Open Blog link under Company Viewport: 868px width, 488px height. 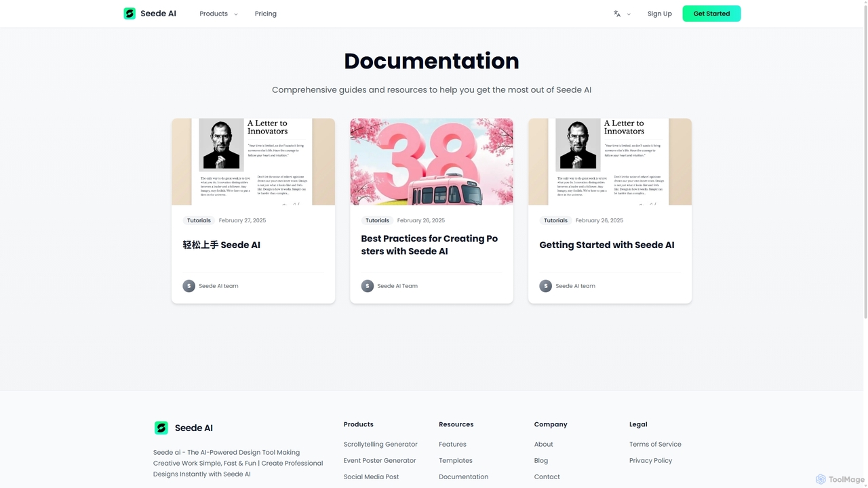541,461
